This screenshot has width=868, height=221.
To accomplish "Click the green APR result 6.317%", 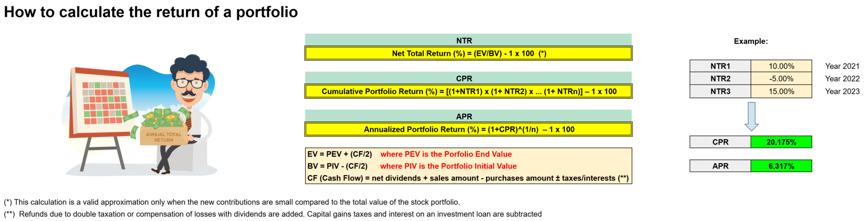I will pyautogui.click(x=781, y=166).
